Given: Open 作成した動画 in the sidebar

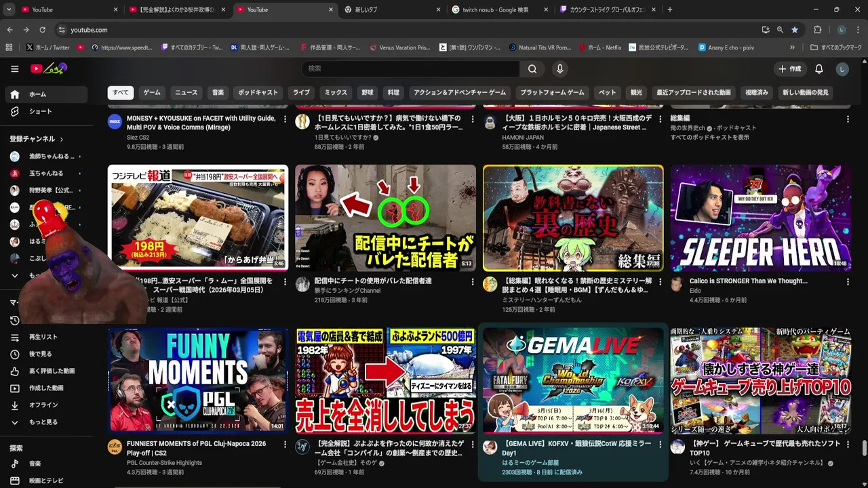Looking at the screenshot, I should coord(45,388).
